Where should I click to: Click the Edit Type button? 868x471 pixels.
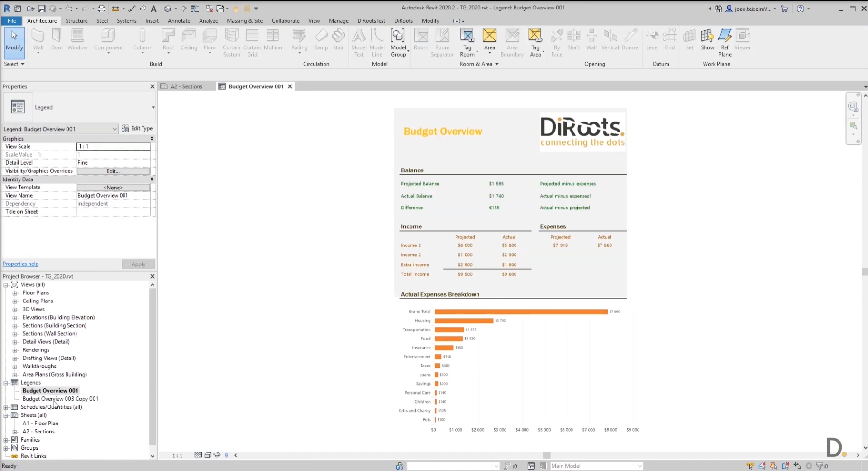(x=137, y=129)
